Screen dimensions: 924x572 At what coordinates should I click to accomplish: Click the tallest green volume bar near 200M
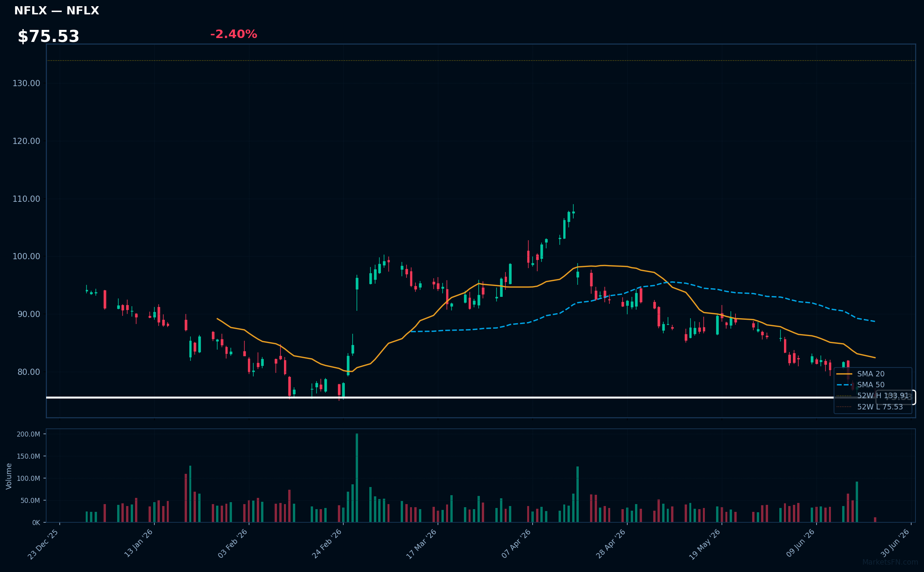tap(357, 478)
